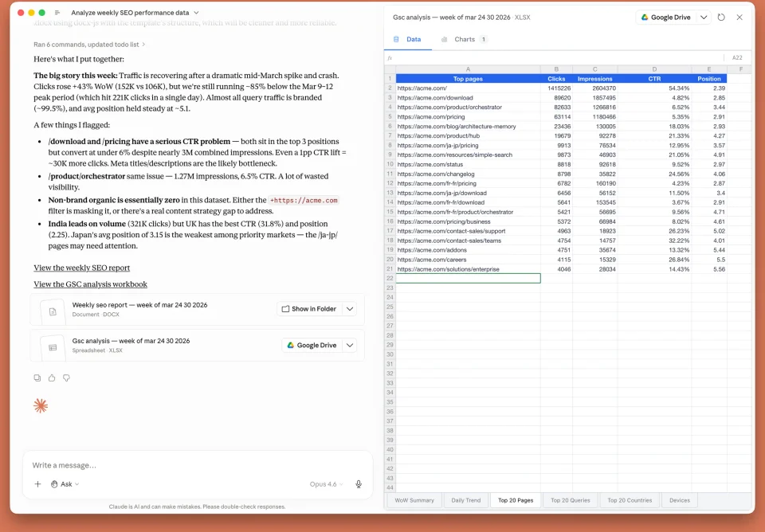The width and height of the screenshot is (765, 532).
Task: Open the Ask mode selector
Action: [65, 484]
